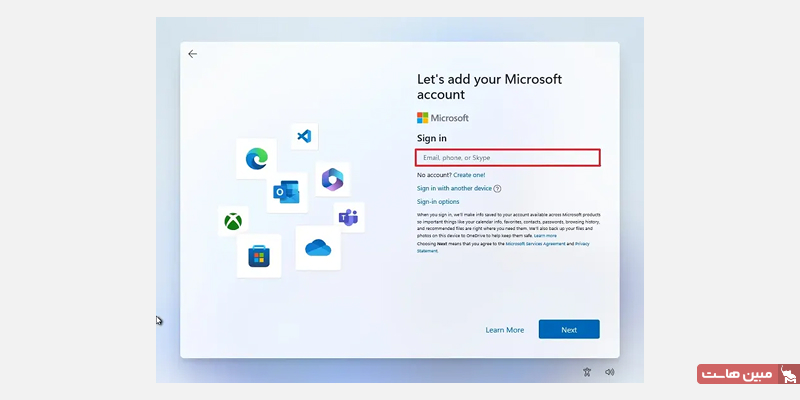The height and width of the screenshot is (400, 800).
Task: Open help for sign in with another device
Action: click(497, 189)
